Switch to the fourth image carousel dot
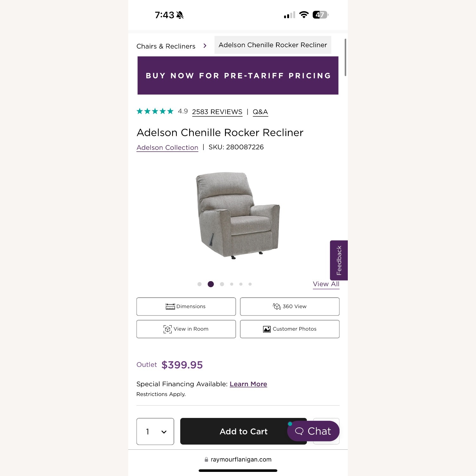 pos(231,284)
